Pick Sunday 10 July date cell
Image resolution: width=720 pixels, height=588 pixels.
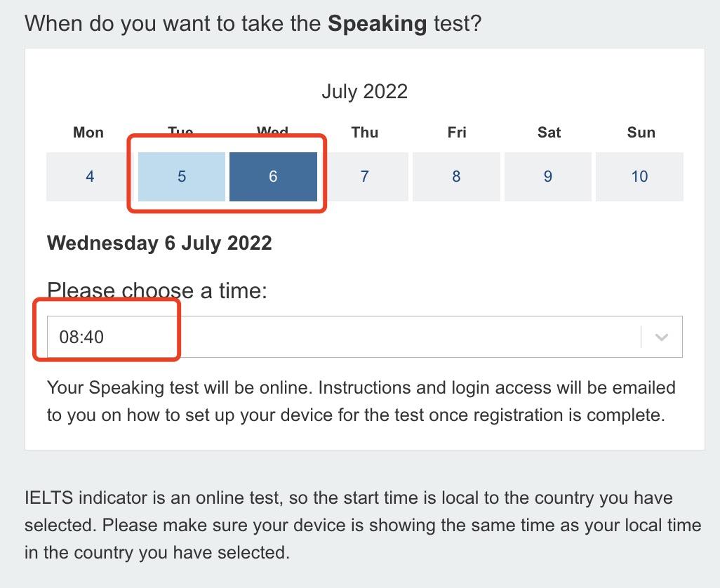639,177
